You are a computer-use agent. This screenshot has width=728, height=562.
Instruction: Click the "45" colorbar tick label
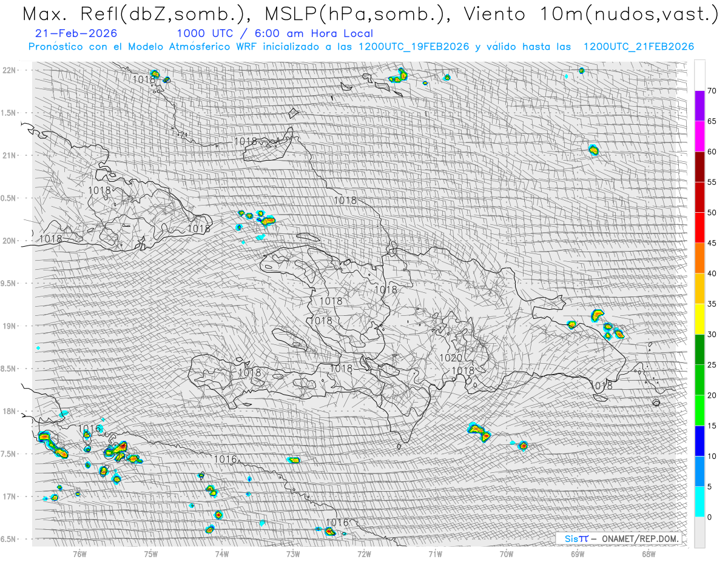tap(712, 243)
